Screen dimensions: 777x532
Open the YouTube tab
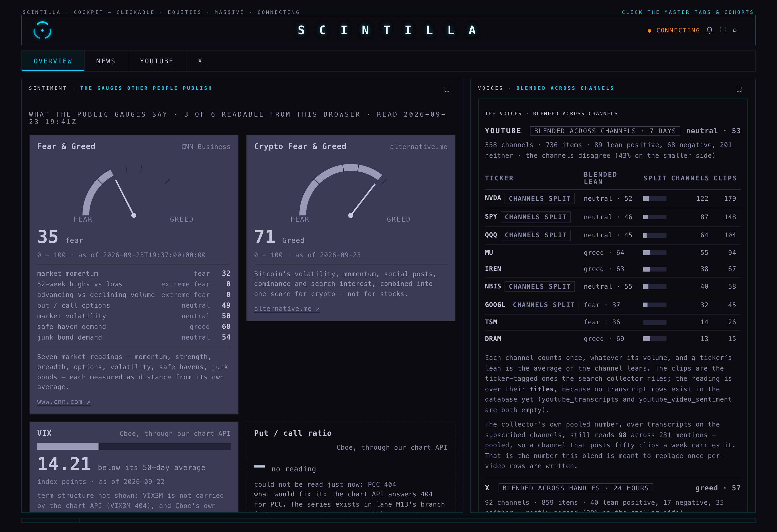(x=157, y=61)
